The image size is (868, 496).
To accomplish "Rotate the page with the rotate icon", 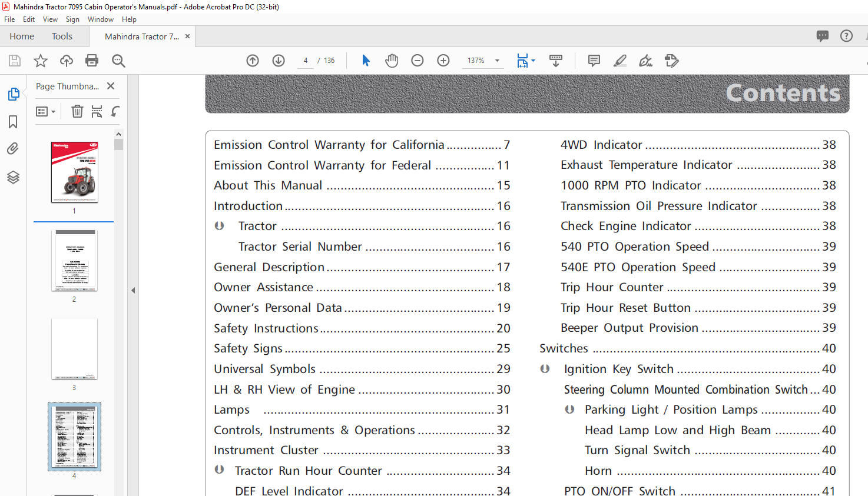I will tap(116, 111).
